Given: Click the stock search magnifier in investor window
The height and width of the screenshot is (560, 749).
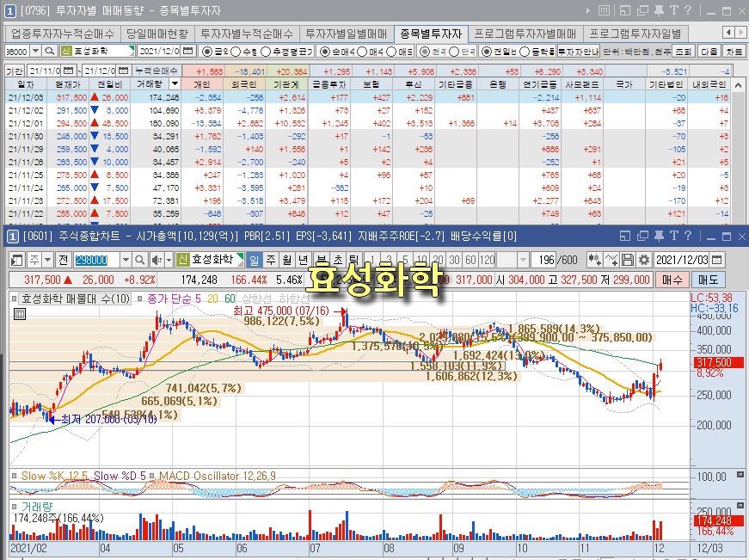Looking at the screenshot, I should tap(49, 51).
